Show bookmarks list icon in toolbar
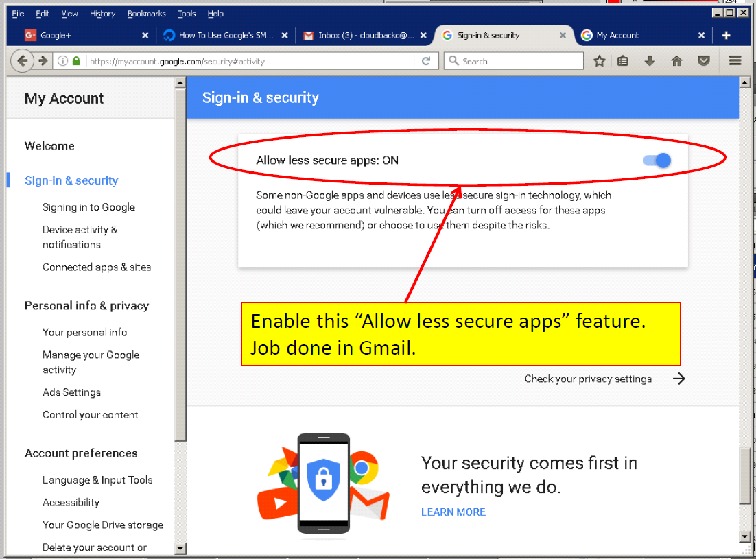This screenshot has height=559, width=756. 623,61
